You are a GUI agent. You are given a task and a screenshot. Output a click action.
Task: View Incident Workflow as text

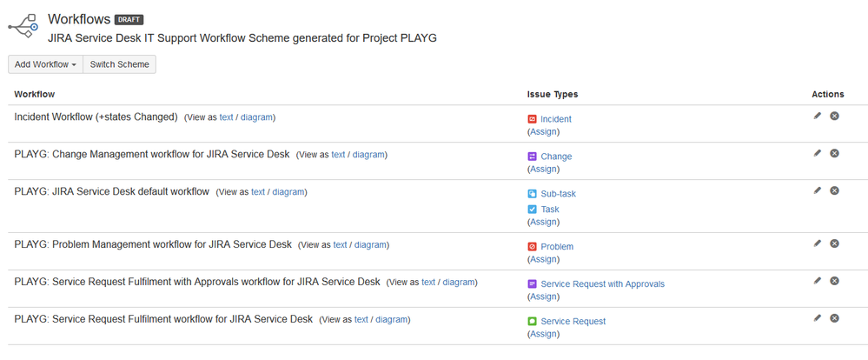(227, 117)
